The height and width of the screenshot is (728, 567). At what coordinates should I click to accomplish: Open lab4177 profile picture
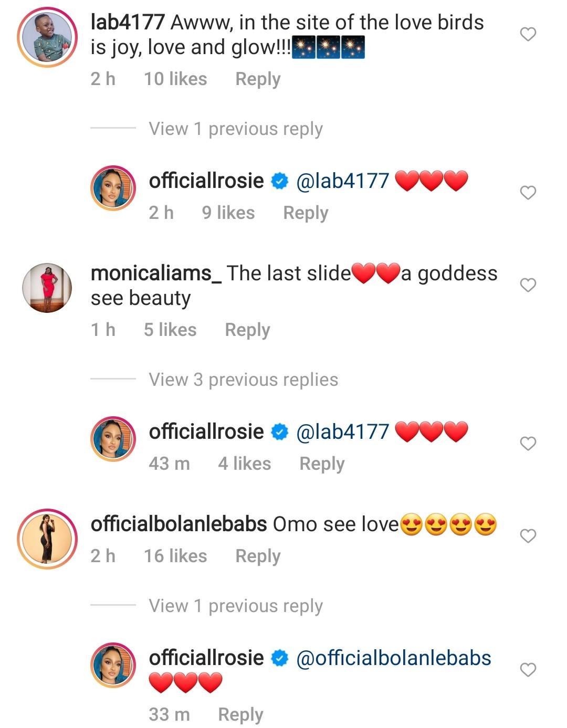[x=47, y=38]
